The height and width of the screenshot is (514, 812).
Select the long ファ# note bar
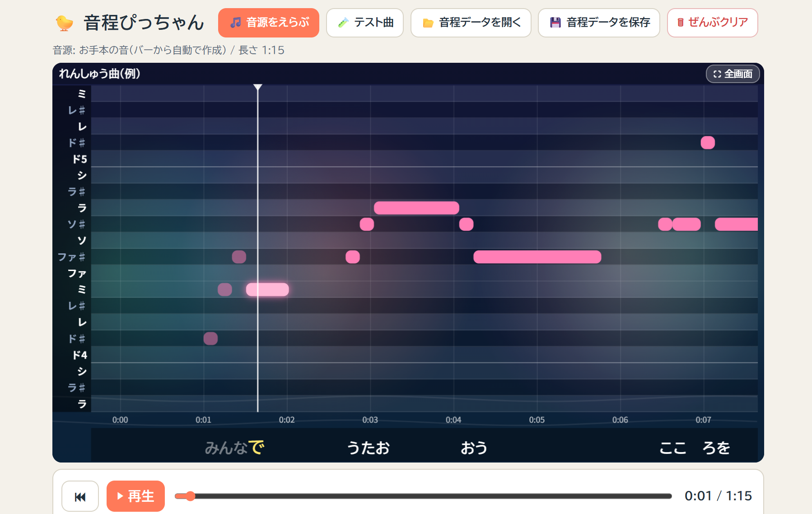537,257
